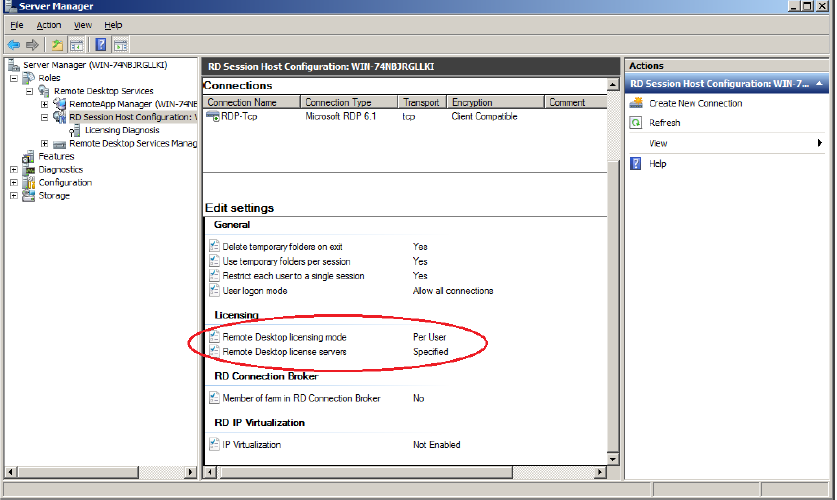Click the Server Manager root node icon

(14, 65)
